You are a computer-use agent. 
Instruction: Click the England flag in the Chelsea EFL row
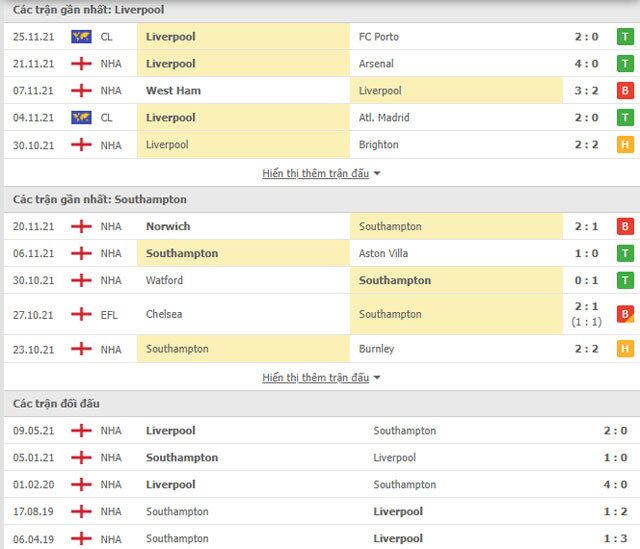(81, 314)
